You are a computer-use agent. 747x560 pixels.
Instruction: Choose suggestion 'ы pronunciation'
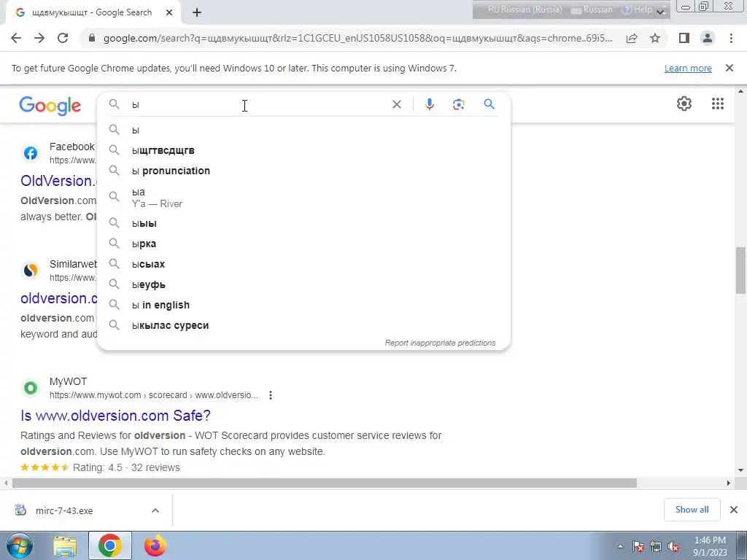(x=303, y=171)
